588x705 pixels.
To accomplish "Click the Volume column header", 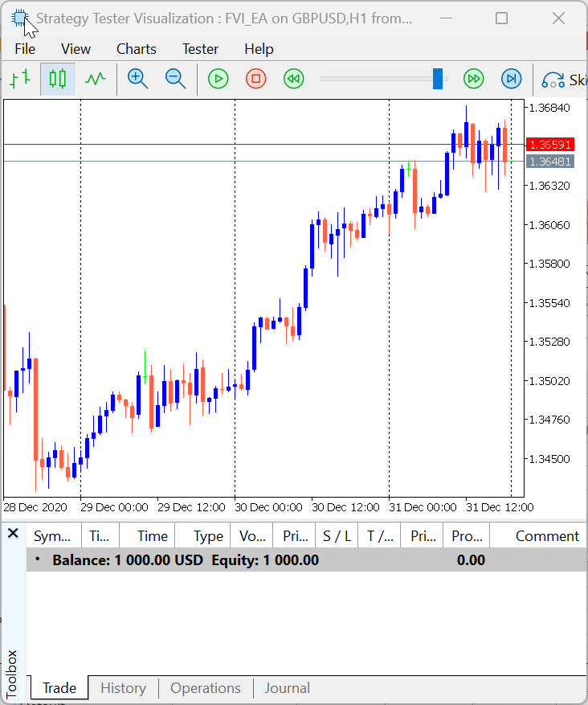I will tap(252, 536).
